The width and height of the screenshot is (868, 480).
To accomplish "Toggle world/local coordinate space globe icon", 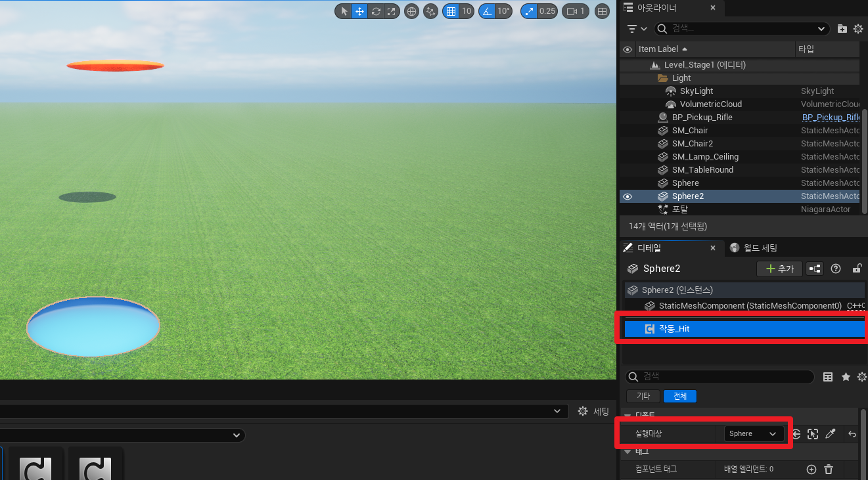I will pyautogui.click(x=412, y=11).
